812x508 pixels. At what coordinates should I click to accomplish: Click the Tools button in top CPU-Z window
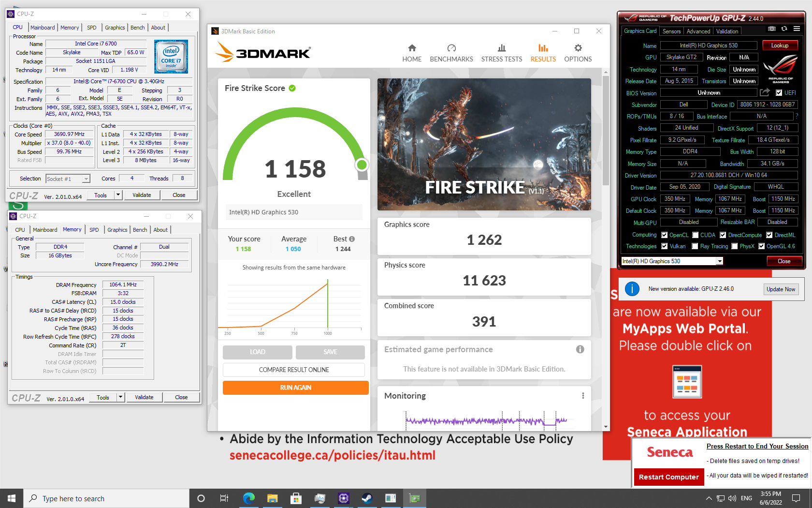(x=101, y=195)
